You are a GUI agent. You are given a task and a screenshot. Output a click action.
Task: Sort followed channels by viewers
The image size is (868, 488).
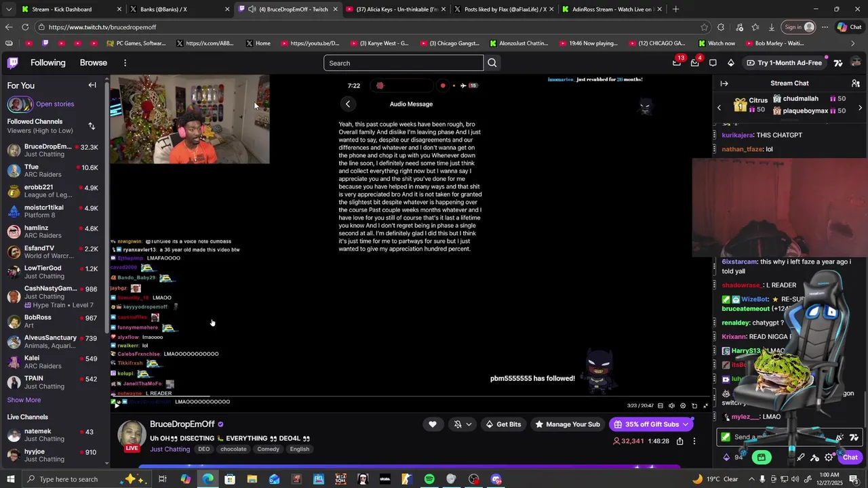point(92,126)
